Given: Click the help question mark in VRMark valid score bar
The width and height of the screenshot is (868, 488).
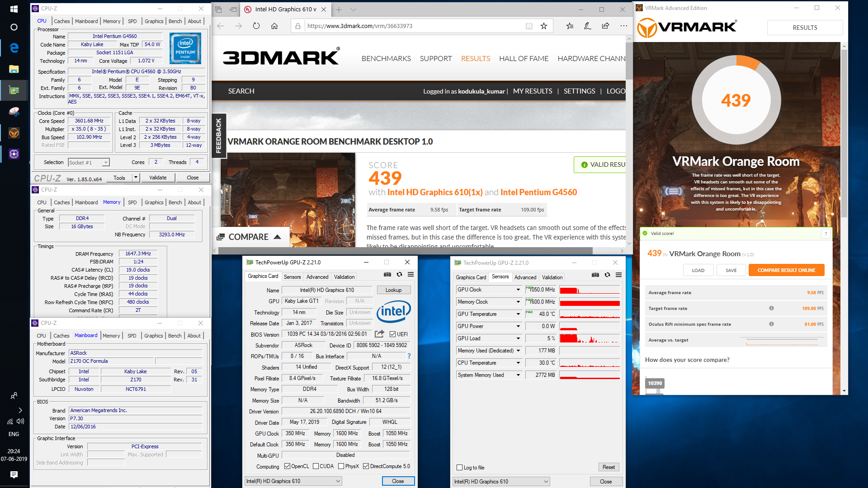Looking at the screenshot, I should [x=826, y=234].
